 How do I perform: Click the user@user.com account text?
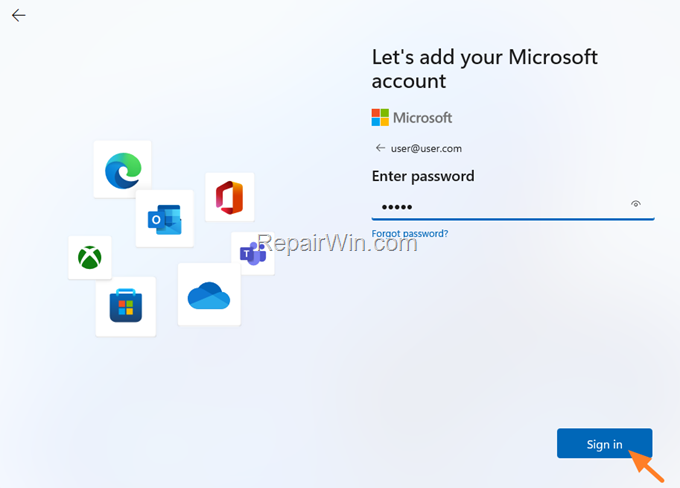point(426,148)
